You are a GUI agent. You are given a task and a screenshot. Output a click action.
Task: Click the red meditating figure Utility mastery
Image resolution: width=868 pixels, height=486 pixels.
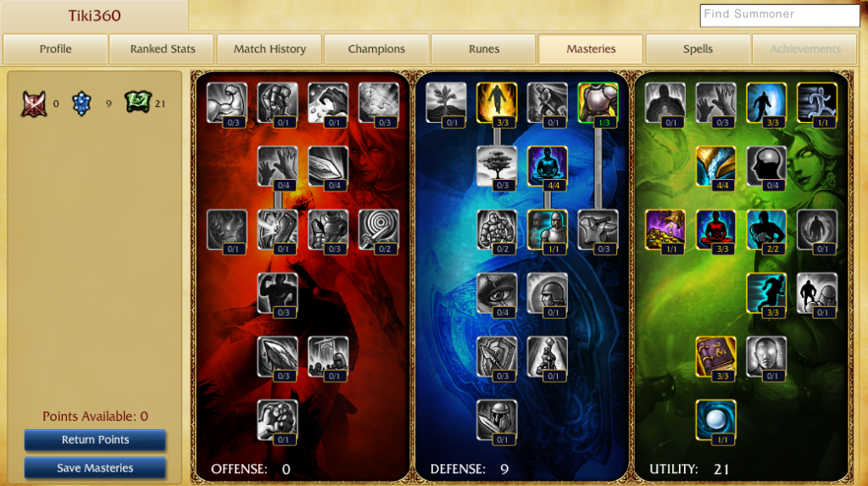point(715,231)
